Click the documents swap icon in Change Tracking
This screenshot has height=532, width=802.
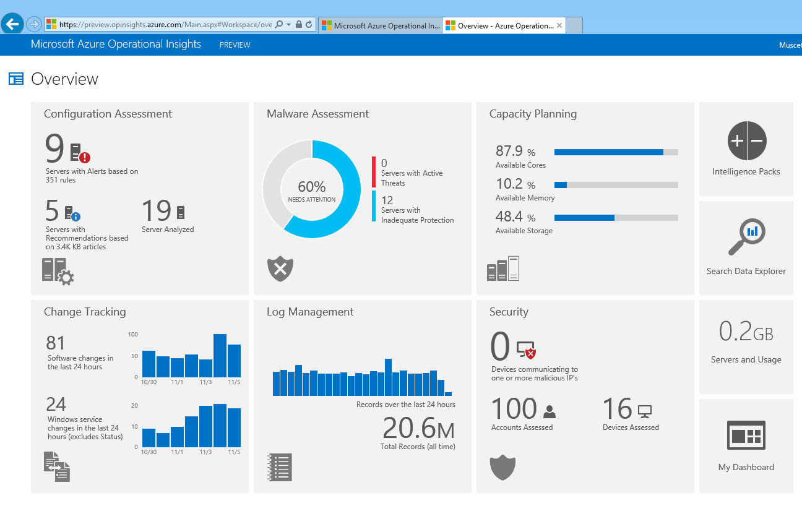(57, 466)
